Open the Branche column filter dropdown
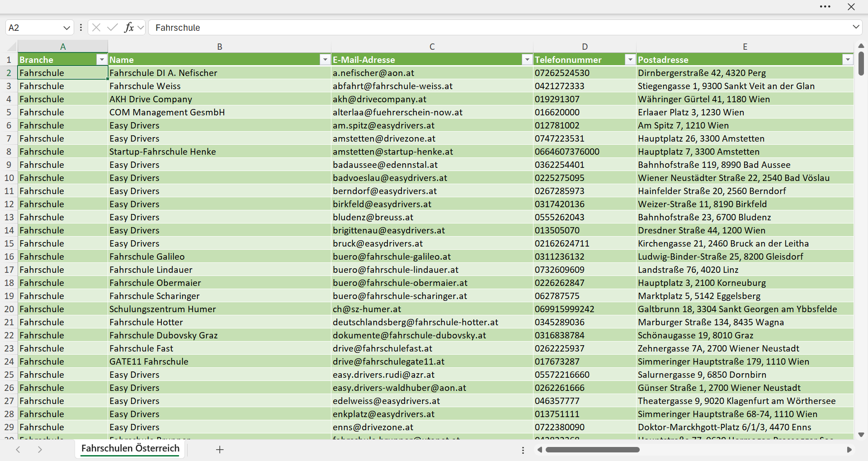The width and height of the screenshot is (868, 461). click(102, 60)
